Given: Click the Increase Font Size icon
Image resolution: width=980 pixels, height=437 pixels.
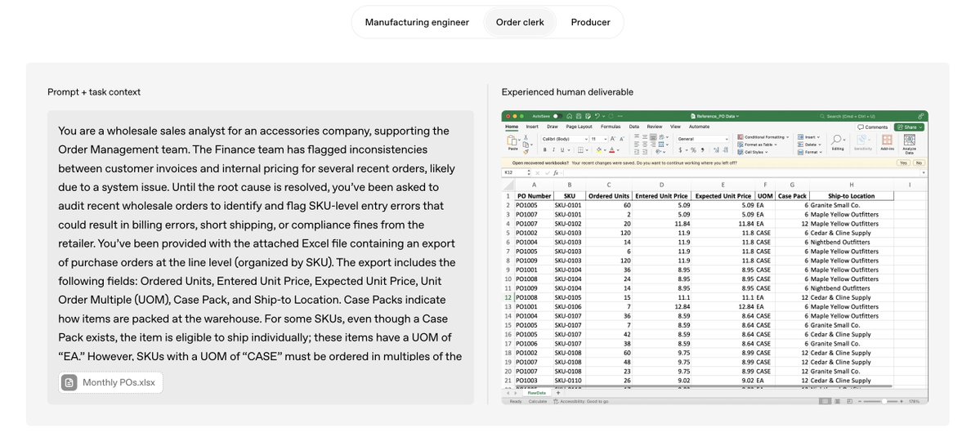Looking at the screenshot, I should pyautogui.click(x=612, y=139).
